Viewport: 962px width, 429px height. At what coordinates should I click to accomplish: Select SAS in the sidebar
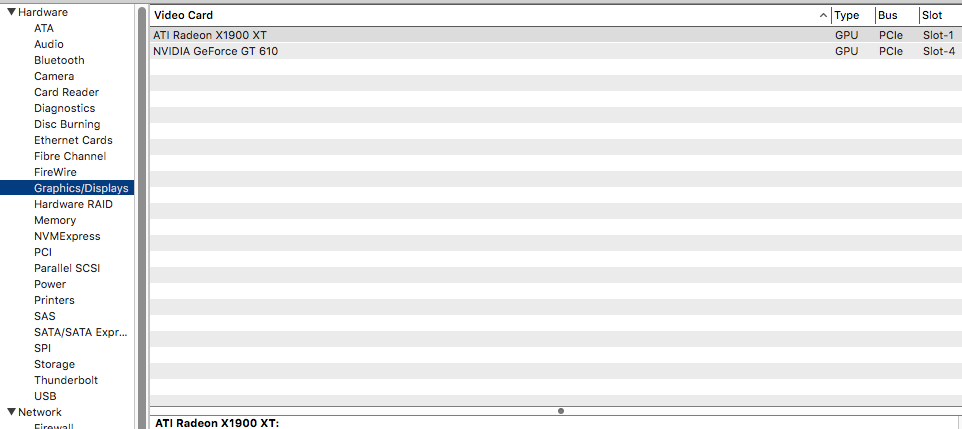click(44, 316)
